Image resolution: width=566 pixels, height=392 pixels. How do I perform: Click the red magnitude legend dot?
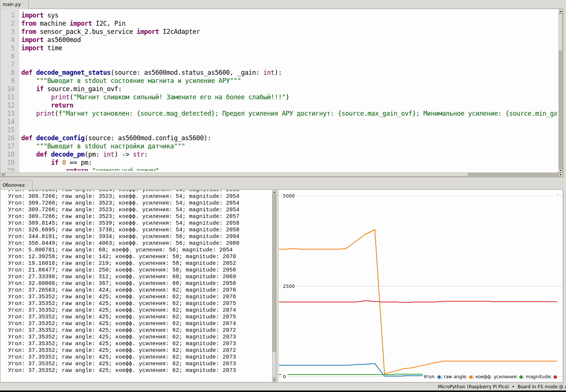coord(555,377)
